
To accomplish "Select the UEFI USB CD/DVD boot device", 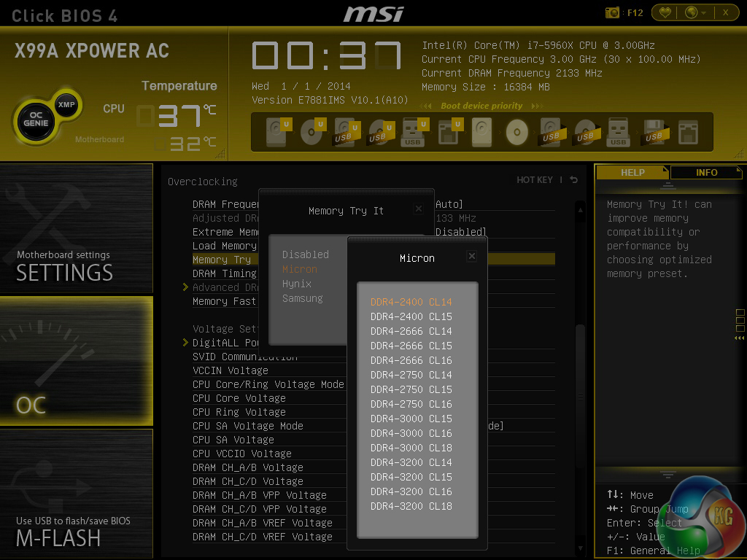I will [381, 132].
